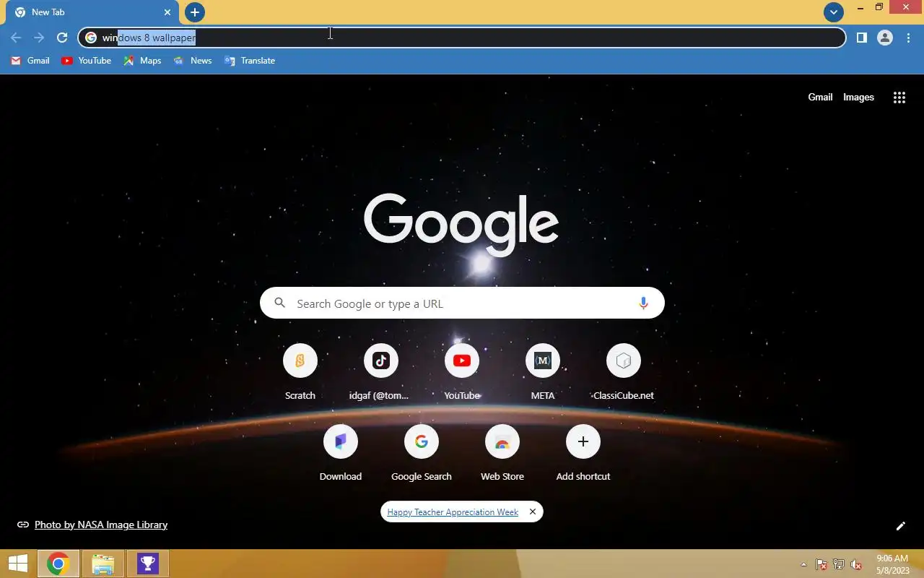Open Photo by NASA Image Library link
The width and height of the screenshot is (924, 578).
tap(101, 525)
